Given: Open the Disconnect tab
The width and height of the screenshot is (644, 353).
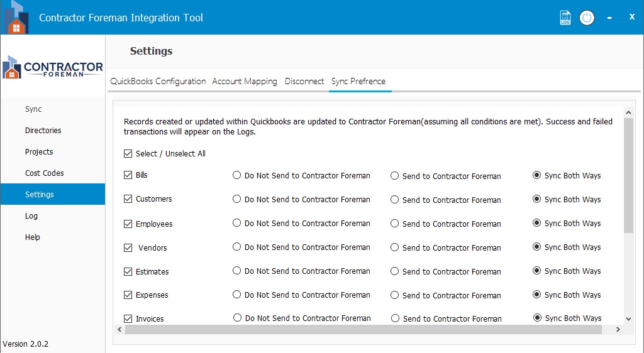Looking at the screenshot, I should (x=304, y=81).
